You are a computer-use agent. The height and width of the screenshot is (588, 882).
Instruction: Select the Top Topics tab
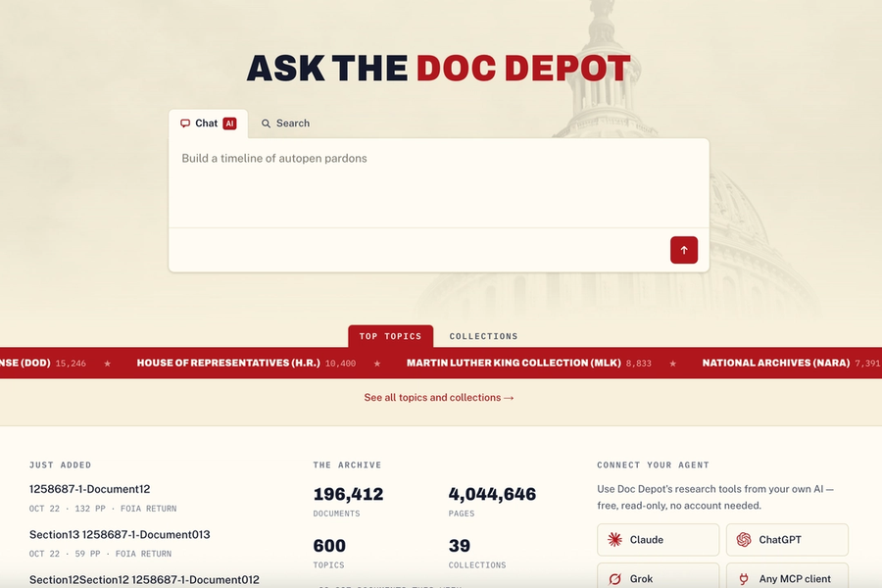390,336
